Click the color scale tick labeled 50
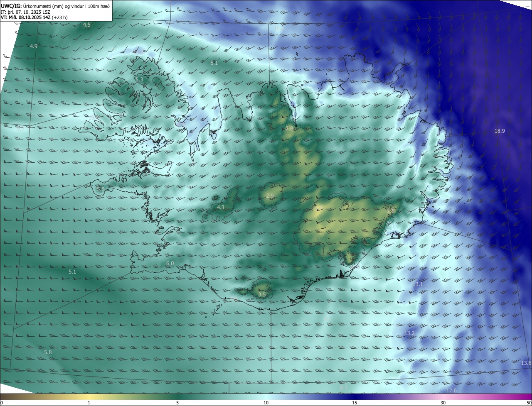The image size is (532, 406). (529, 403)
